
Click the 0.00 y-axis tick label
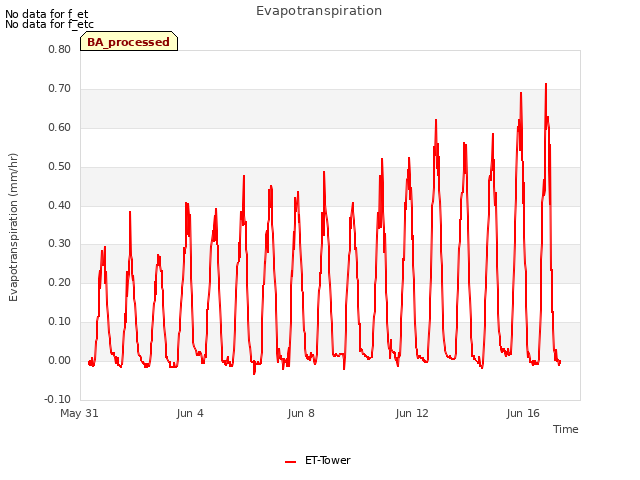[60, 360]
